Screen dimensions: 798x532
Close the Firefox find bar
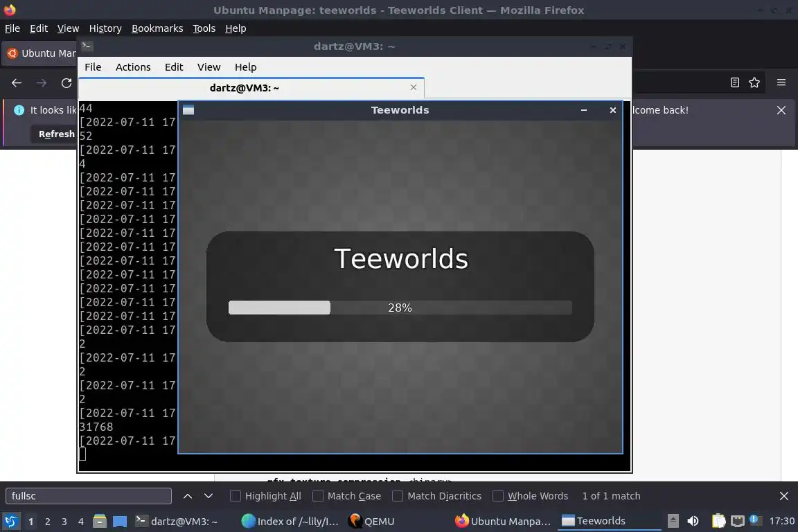(783, 496)
